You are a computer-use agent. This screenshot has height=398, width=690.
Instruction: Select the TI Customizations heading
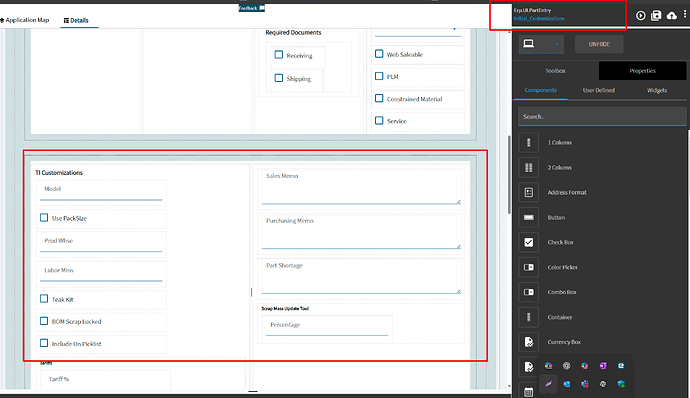tap(59, 173)
